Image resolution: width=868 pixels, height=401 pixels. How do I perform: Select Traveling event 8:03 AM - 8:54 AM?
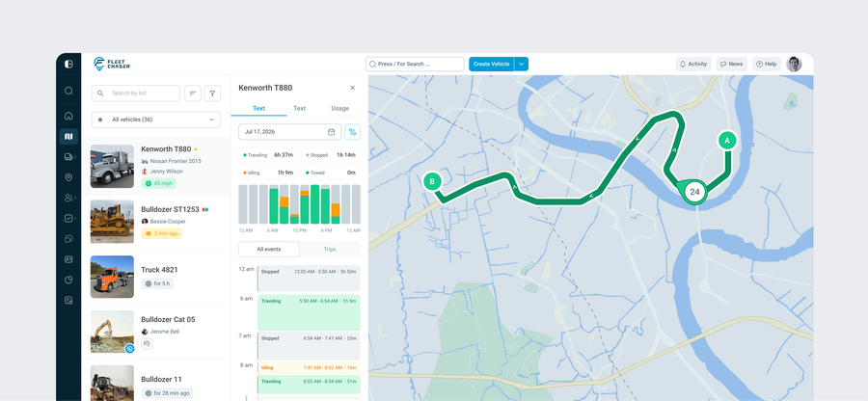309,385
